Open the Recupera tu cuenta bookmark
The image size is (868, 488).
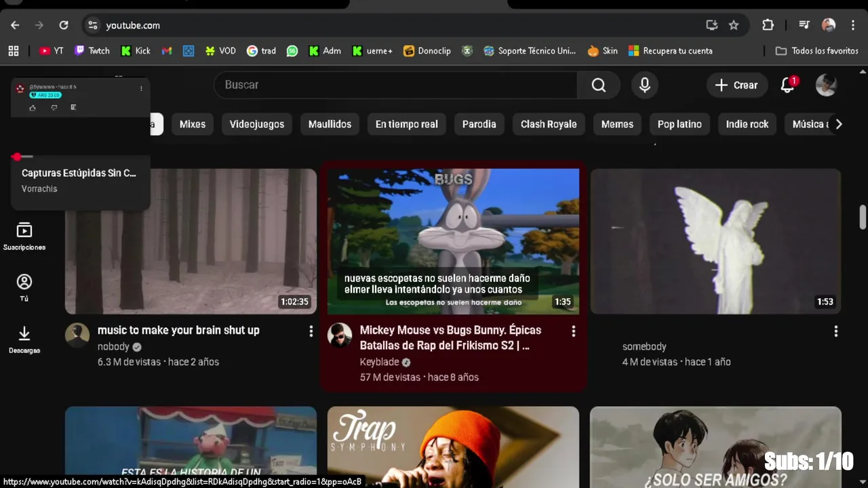coord(671,51)
